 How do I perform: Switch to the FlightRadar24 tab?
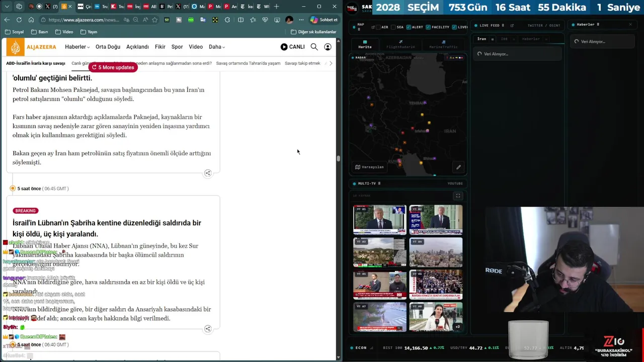(x=400, y=44)
